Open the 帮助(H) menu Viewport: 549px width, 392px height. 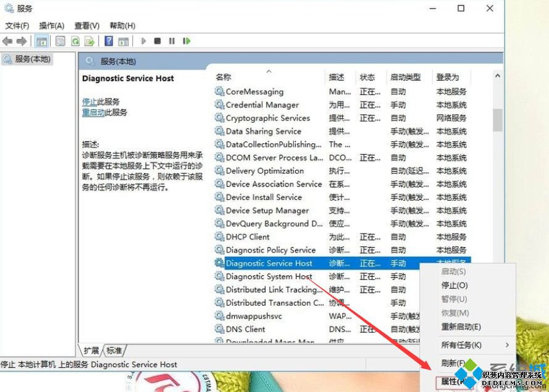pos(122,25)
